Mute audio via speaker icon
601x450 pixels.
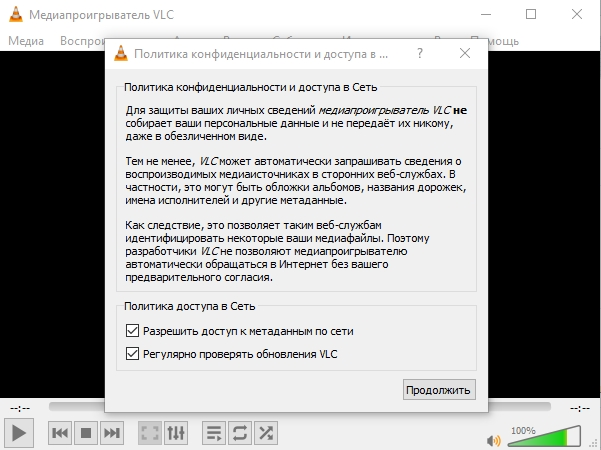[493, 440]
